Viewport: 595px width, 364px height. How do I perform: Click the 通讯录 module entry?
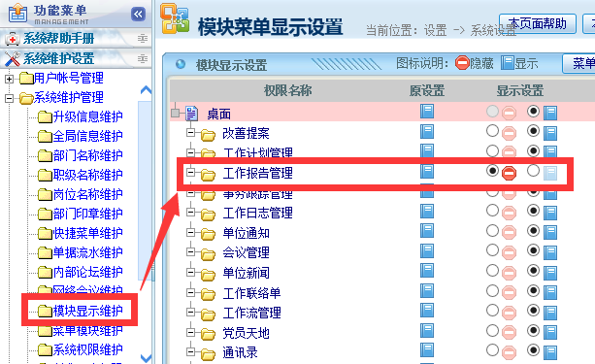click(x=240, y=352)
